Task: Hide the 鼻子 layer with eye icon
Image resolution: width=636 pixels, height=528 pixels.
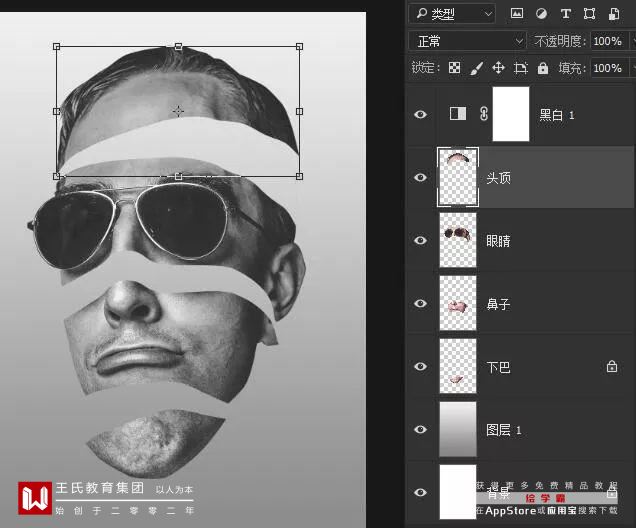Action: 420,303
